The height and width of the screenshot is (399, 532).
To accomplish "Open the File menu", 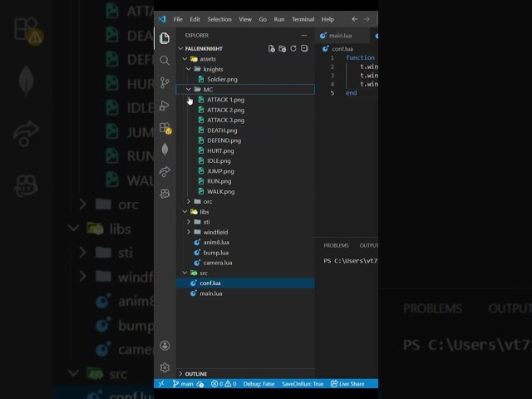I will (178, 19).
